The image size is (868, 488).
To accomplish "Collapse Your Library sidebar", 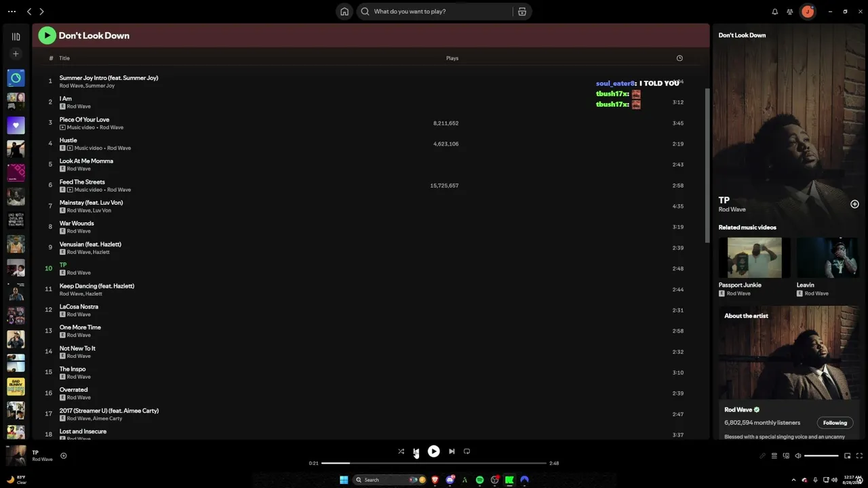I will click(16, 37).
